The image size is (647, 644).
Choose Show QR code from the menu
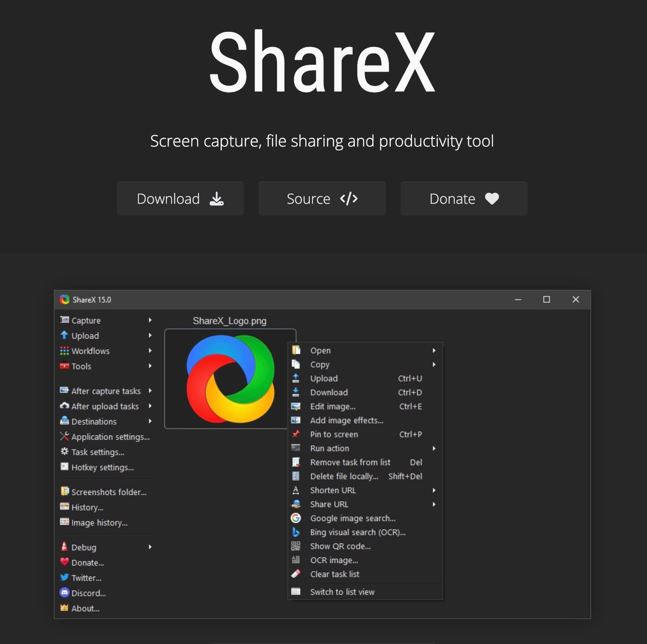pos(340,546)
